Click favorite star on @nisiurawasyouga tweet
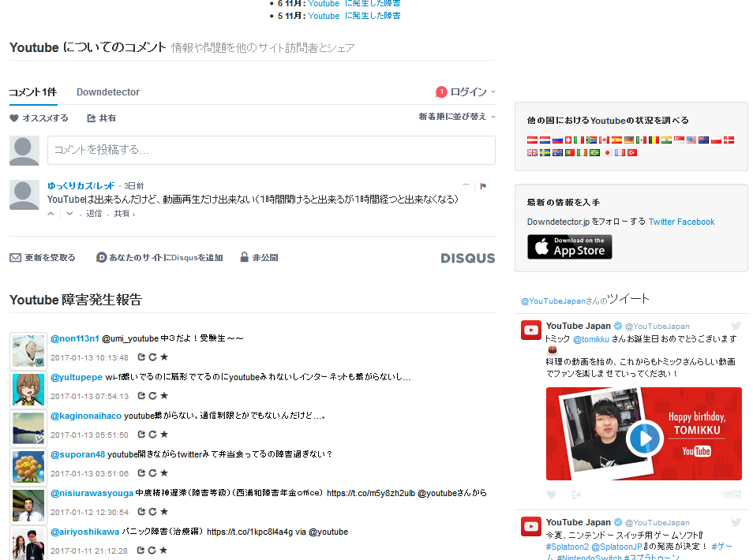 click(x=164, y=512)
